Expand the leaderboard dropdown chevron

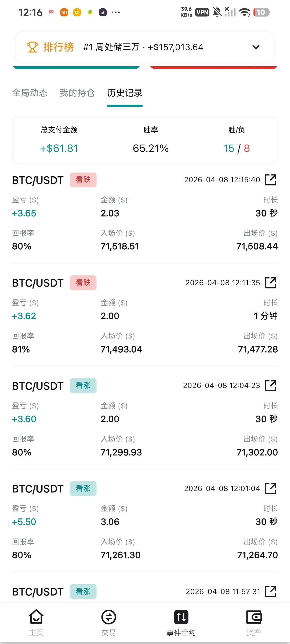click(256, 47)
